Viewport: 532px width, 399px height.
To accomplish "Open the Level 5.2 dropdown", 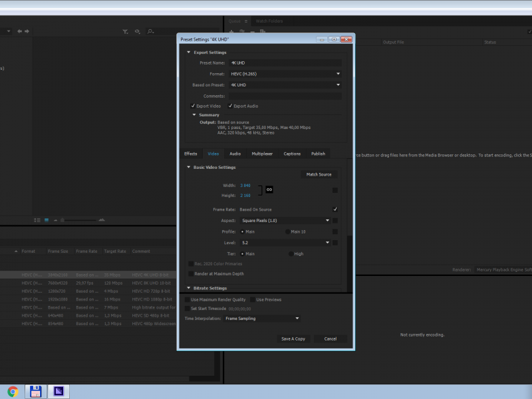I will (x=285, y=243).
